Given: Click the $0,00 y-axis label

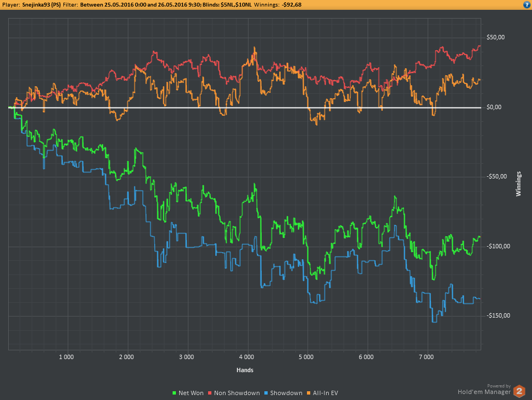Looking at the screenshot, I should tap(494, 107).
